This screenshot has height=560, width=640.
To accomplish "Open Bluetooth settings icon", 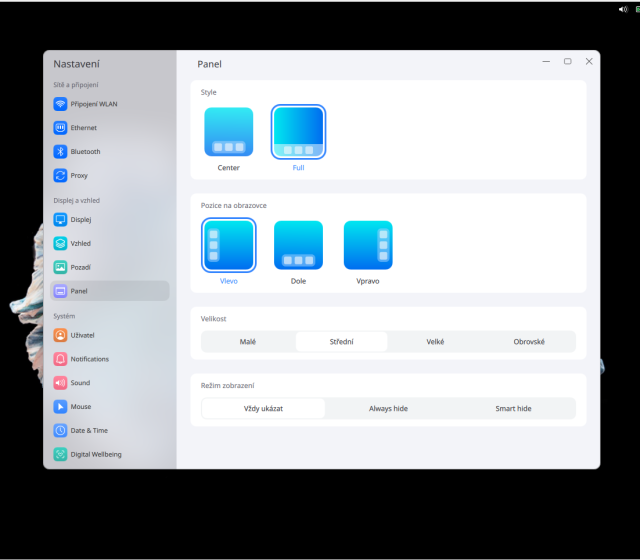I will [x=60, y=152].
